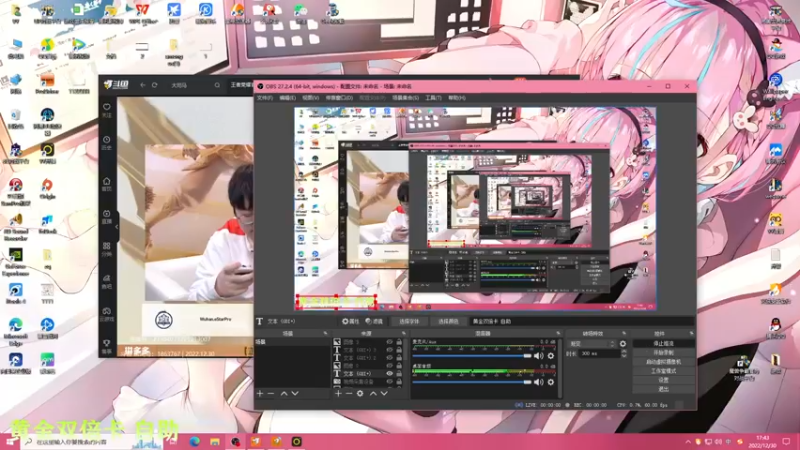The width and height of the screenshot is (800, 450).
Task: Open the Help menu in OBS
Action: [457, 97]
